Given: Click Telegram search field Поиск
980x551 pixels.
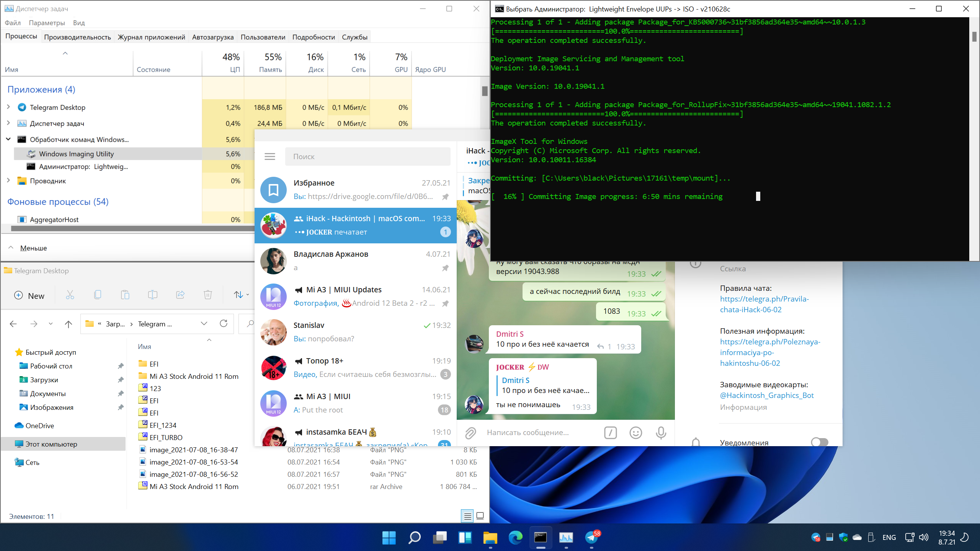Looking at the screenshot, I should click(367, 156).
